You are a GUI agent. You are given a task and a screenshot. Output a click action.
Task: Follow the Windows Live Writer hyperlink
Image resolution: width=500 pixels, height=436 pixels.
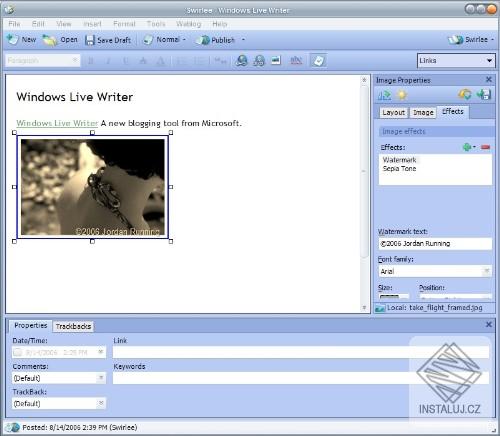[57, 123]
